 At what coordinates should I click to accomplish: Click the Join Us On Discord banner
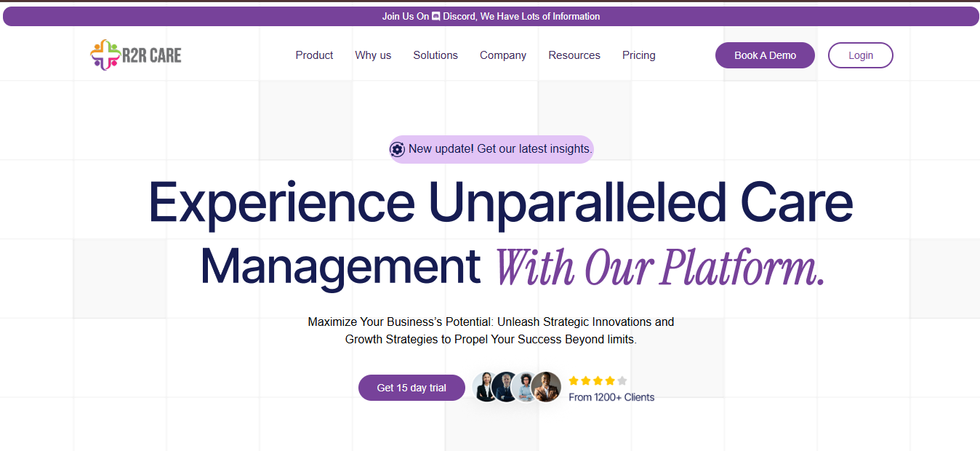tap(491, 16)
